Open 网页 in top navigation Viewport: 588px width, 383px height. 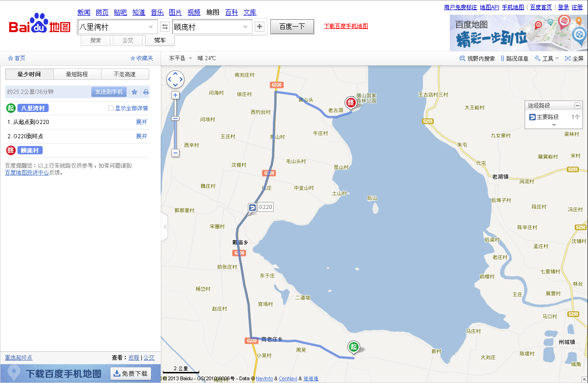[x=102, y=12]
